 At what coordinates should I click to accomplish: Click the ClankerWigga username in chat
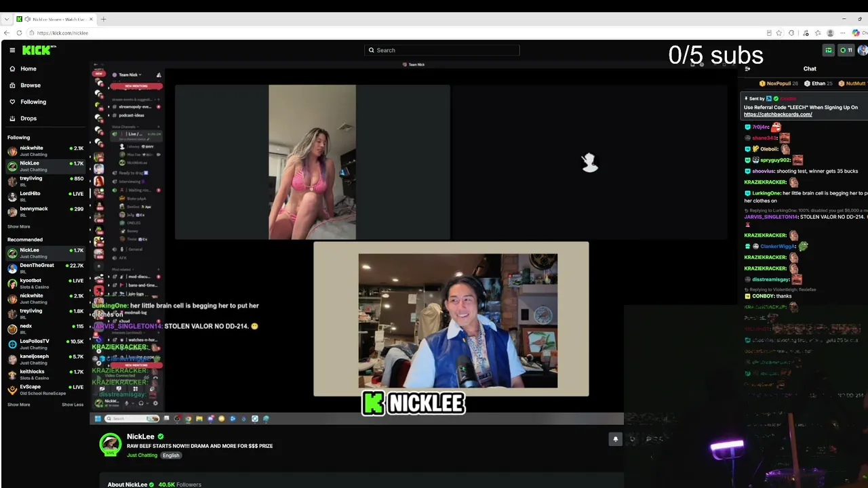778,246
